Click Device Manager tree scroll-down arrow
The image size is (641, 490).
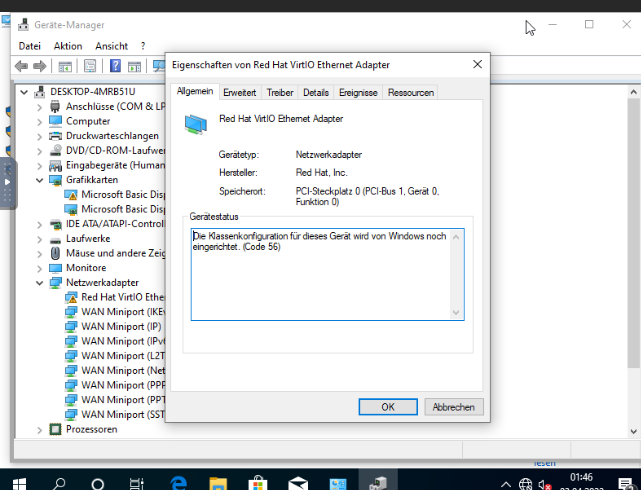[x=634, y=431]
